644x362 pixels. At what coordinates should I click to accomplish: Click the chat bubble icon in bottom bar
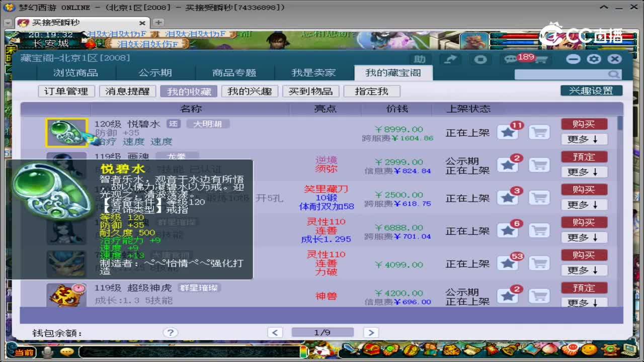[67, 352]
